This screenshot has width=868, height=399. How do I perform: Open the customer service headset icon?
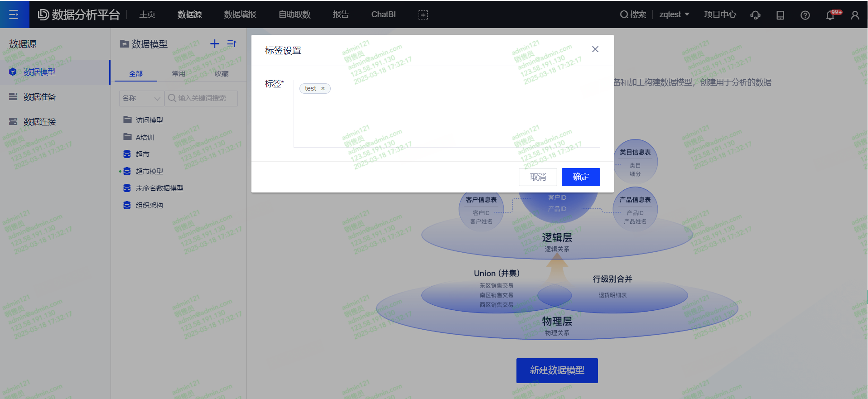[x=755, y=15]
